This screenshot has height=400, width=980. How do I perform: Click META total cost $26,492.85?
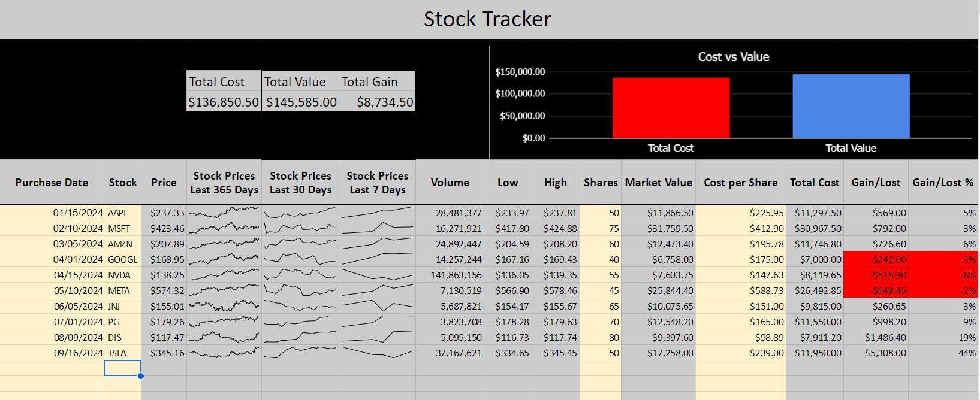[815, 290]
